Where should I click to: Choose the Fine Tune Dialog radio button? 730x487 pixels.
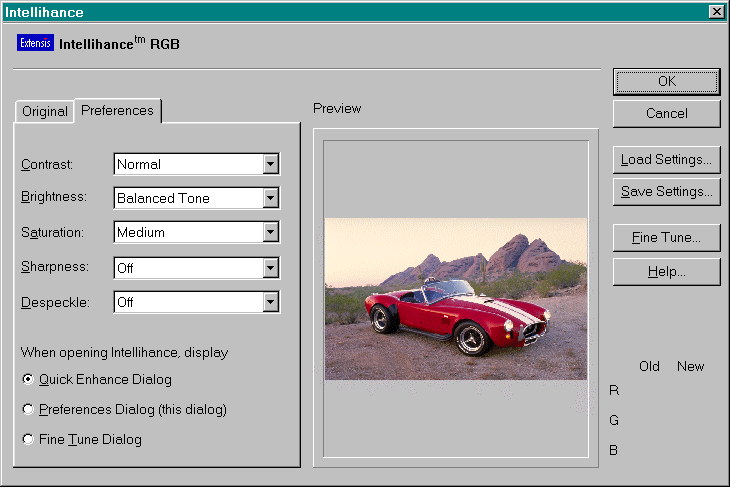[x=28, y=439]
